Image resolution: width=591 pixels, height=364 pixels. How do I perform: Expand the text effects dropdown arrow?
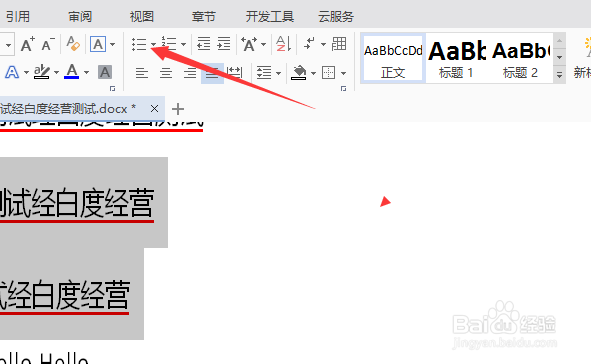pyautogui.click(x=26, y=72)
